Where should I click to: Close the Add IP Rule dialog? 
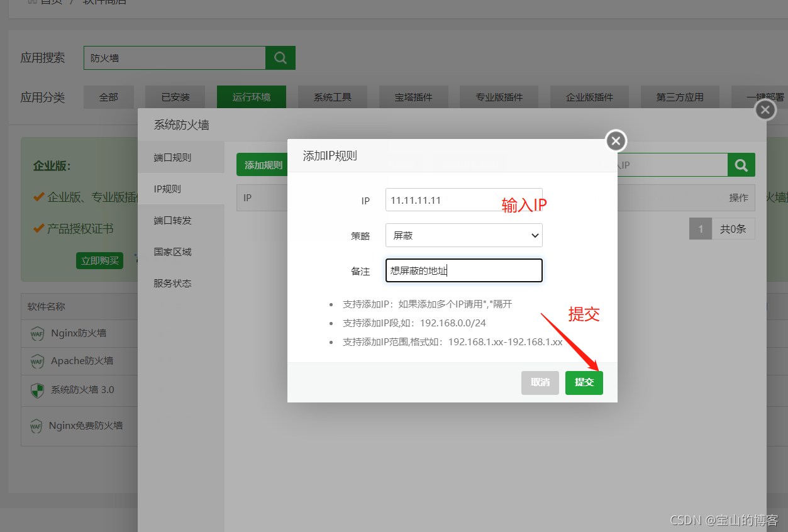coord(616,141)
